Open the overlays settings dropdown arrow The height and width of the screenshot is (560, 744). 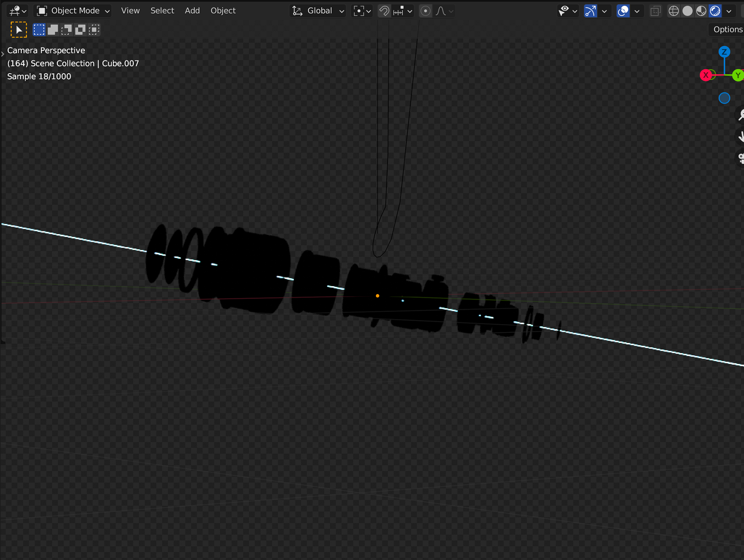pos(637,11)
